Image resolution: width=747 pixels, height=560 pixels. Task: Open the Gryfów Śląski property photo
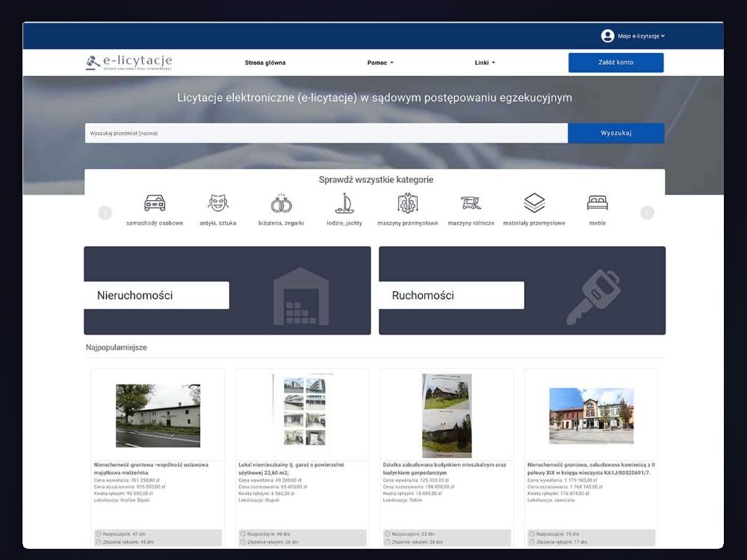pyautogui.click(x=158, y=416)
